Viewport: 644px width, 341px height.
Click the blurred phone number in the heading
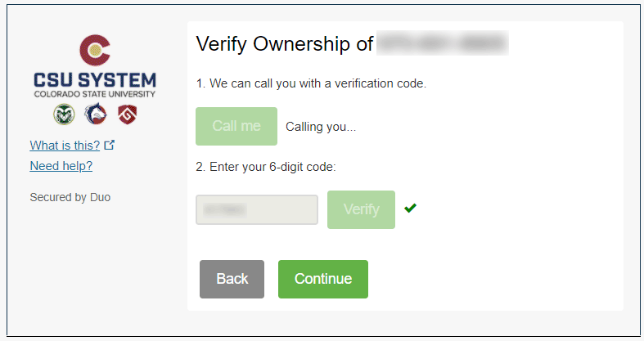click(442, 43)
